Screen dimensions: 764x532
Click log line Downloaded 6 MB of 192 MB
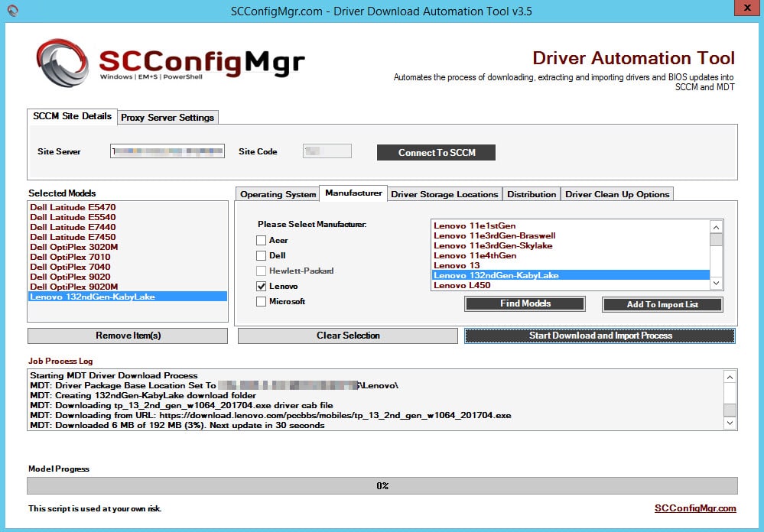click(x=177, y=425)
